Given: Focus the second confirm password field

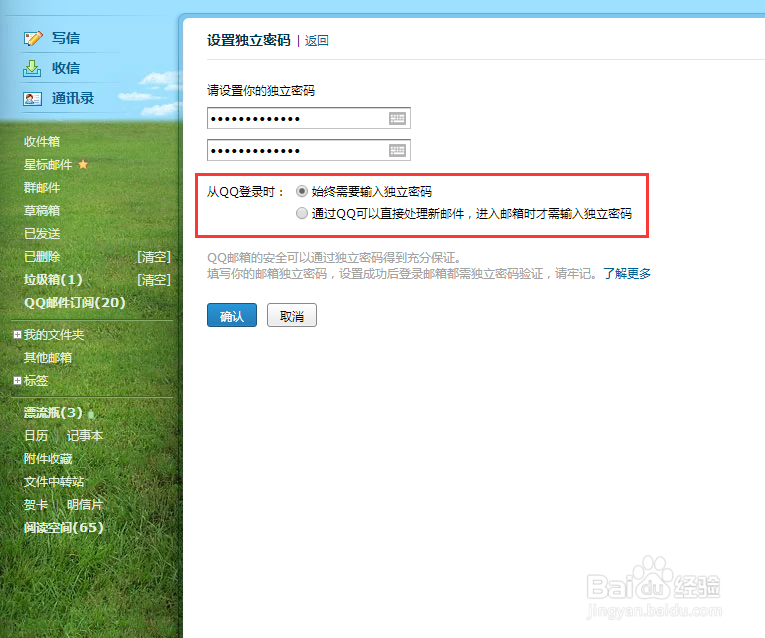Looking at the screenshot, I should (x=309, y=150).
